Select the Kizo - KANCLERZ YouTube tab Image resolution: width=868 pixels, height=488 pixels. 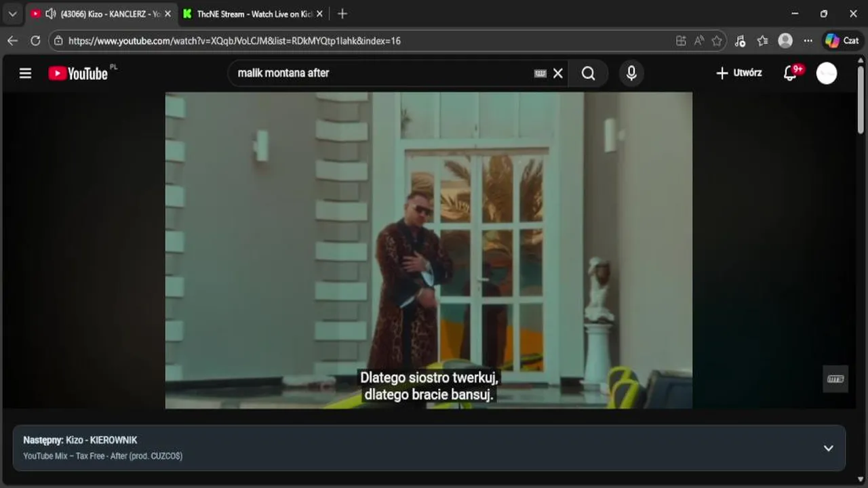[100, 14]
